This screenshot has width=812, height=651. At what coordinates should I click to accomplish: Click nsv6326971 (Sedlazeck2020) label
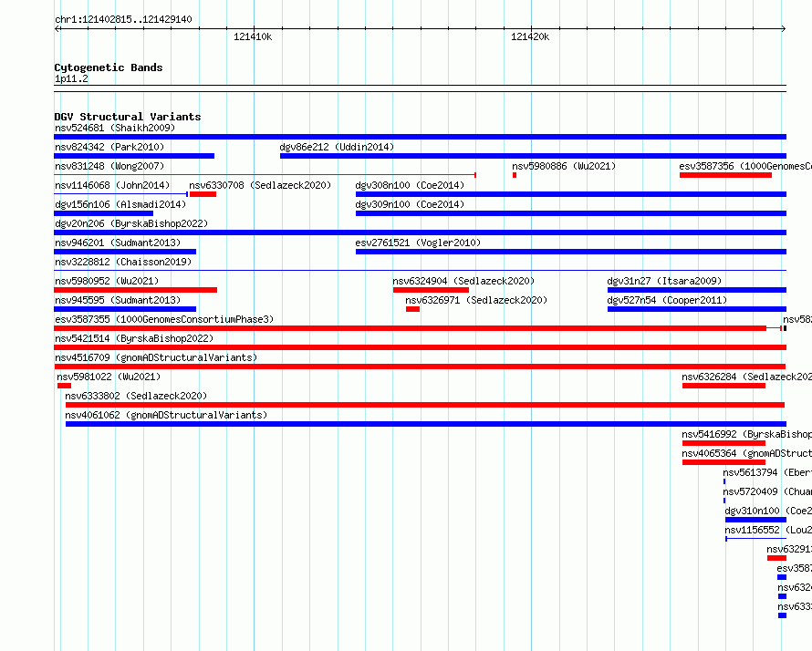476,300
